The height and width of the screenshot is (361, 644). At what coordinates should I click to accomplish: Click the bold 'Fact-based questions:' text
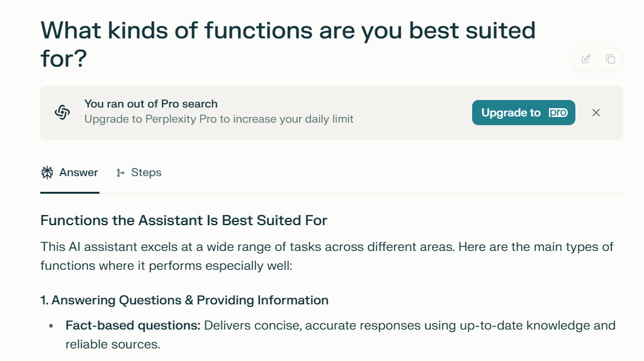coord(133,325)
